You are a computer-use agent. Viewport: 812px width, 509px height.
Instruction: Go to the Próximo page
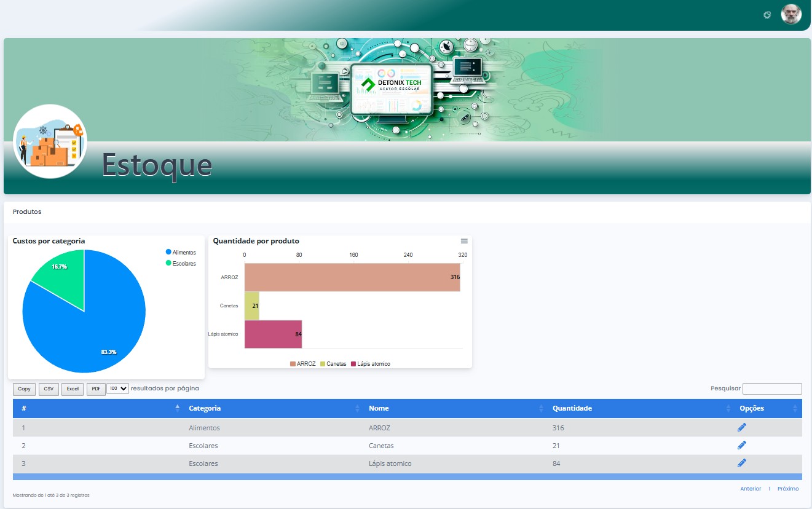[788, 489]
